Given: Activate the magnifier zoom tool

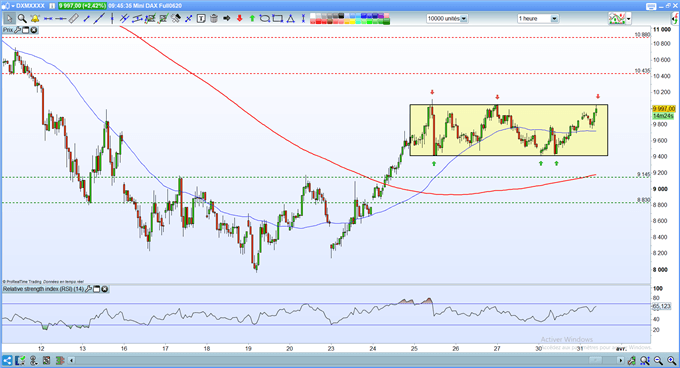Looking at the screenshot, I should [22, 18].
